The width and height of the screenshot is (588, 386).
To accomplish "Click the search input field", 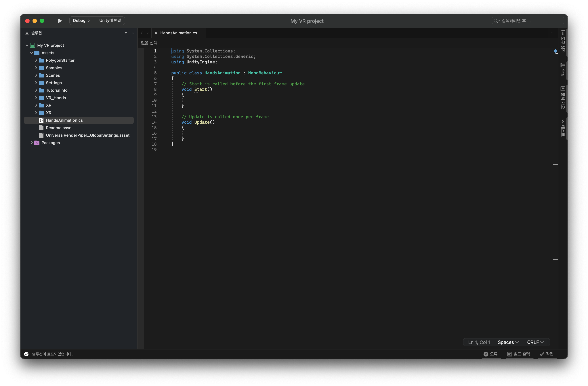I will [529, 21].
